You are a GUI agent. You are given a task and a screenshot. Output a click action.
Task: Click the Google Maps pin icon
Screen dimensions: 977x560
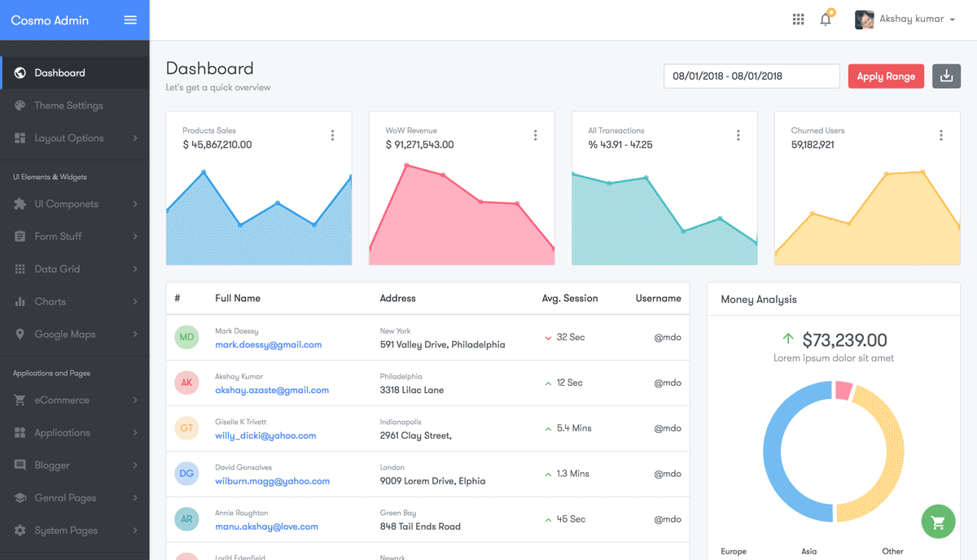point(20,335)
